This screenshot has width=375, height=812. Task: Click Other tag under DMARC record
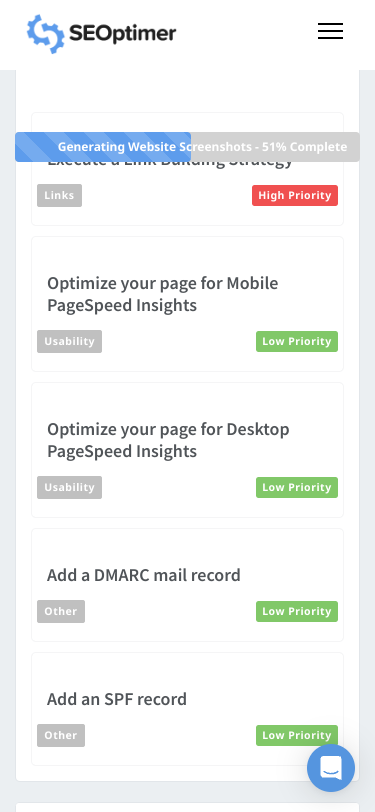pyautogui.click(x=61, y=611)
